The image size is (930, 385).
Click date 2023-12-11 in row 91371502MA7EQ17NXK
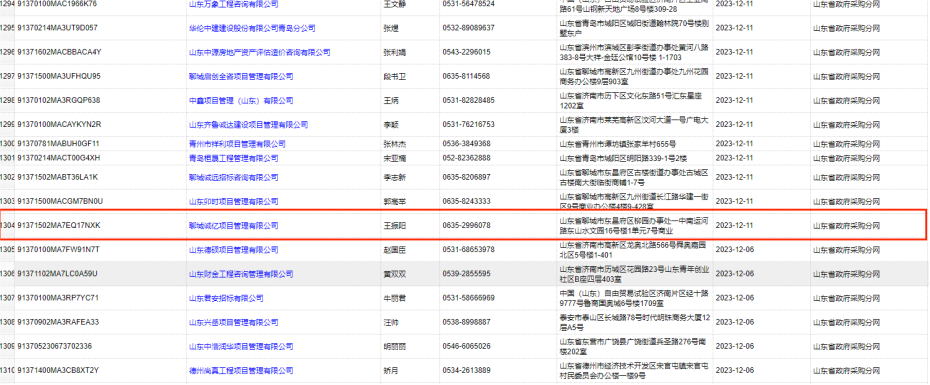(x=734, y=225)
